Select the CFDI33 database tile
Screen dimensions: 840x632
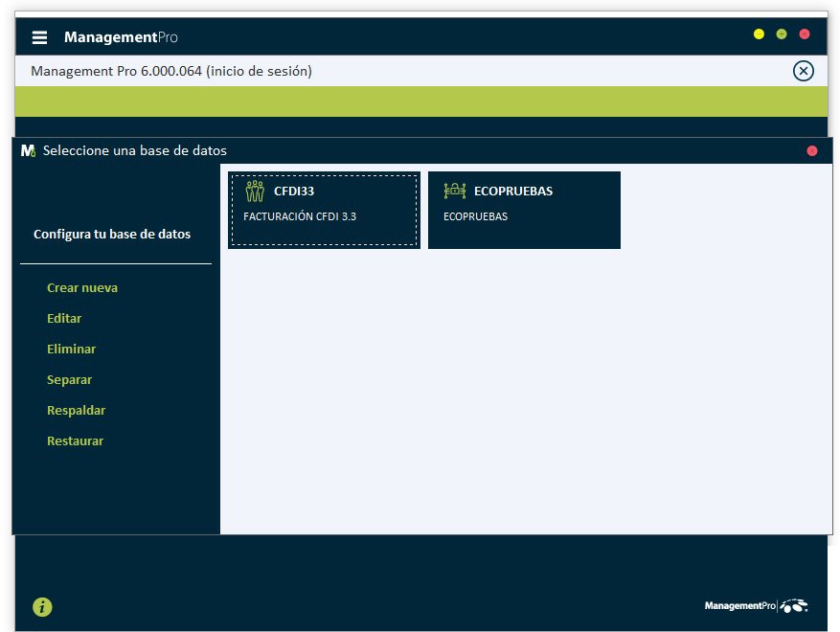coord(324,210)
